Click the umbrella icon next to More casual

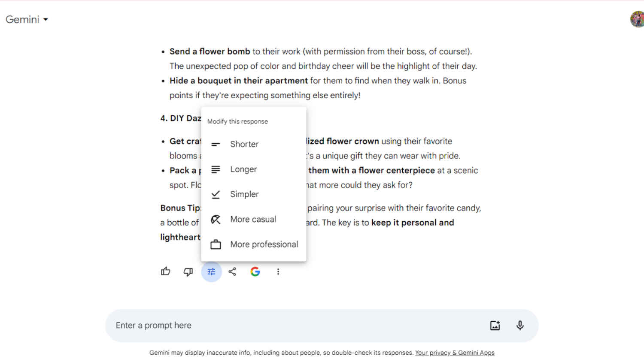pos(216,219)
